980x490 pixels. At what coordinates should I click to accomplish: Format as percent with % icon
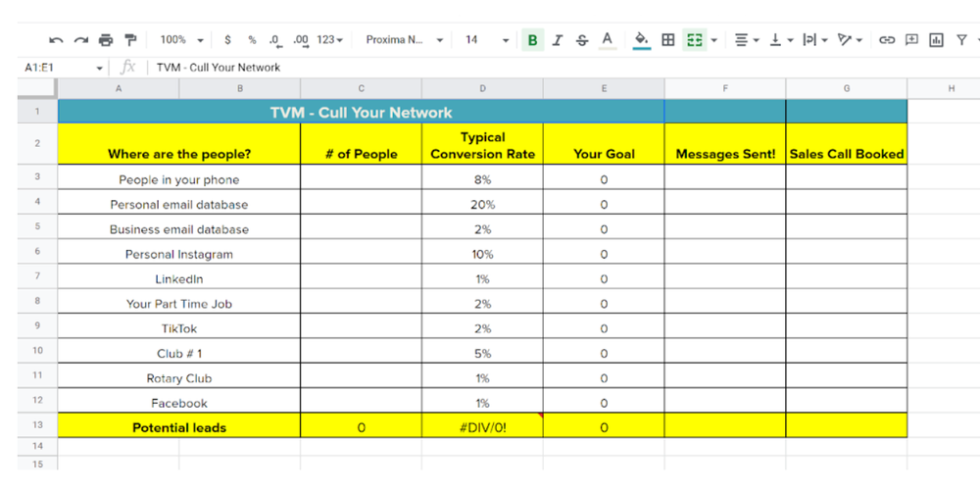pyautogui.click(x=252, y=40)
